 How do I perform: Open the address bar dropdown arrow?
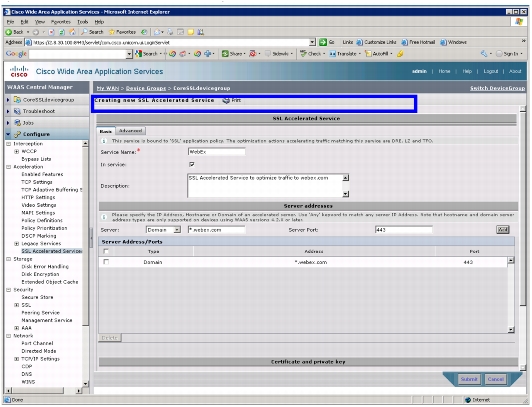312,42
